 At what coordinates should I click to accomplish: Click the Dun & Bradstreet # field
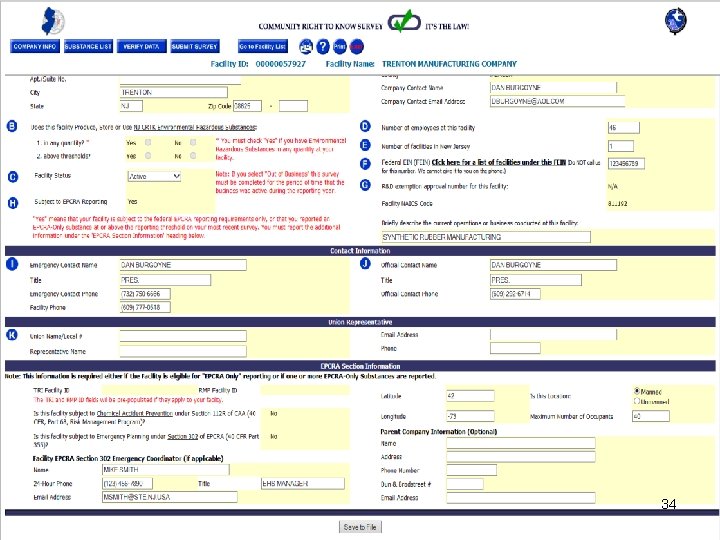[465, 484]
